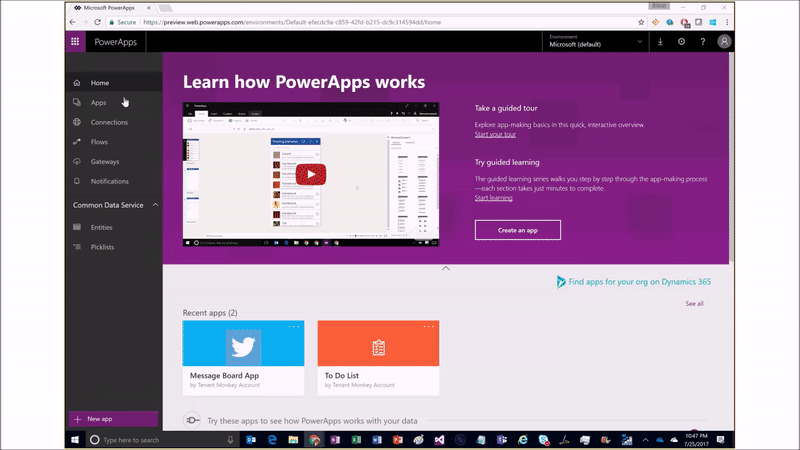
Task: Go to Apps in the sidebar
Action: pos(99,103)
